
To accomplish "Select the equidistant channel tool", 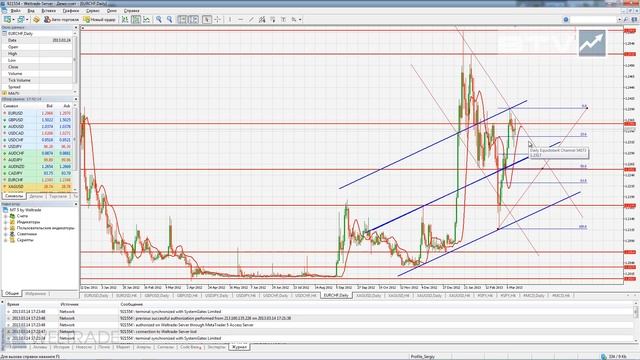I will 262,19.
